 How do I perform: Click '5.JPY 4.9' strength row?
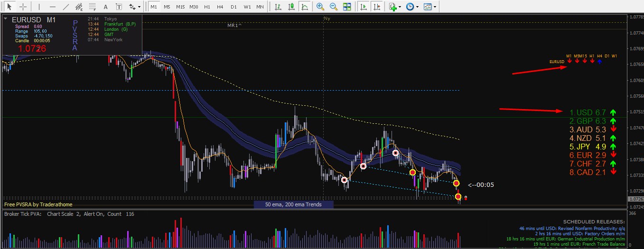593,147
